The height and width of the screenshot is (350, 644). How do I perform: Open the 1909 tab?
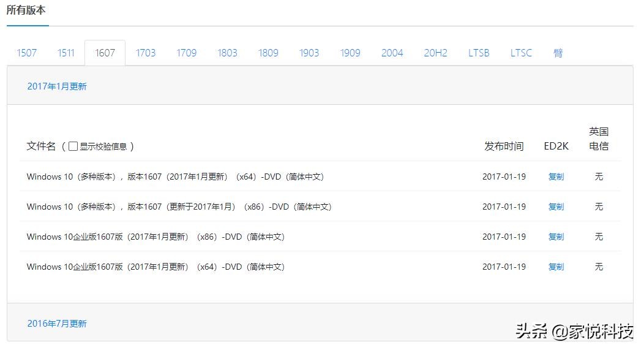[x=350, y=53]
